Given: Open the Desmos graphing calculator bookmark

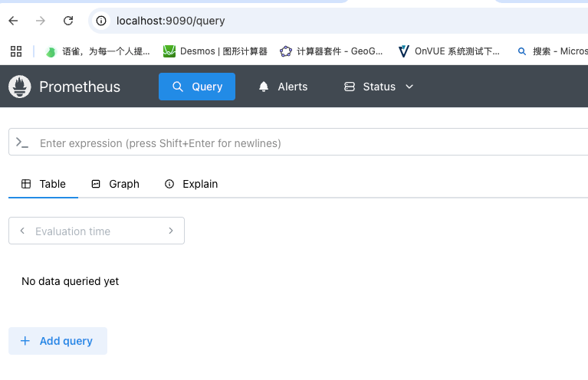Looking at the screenshot, I should point(215,51).
